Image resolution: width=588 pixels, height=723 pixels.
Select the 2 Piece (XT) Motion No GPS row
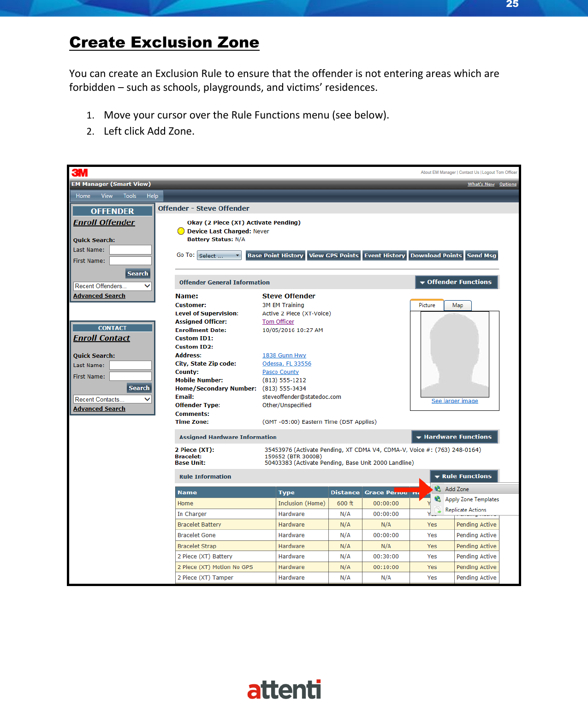click(x=337, y=567)
